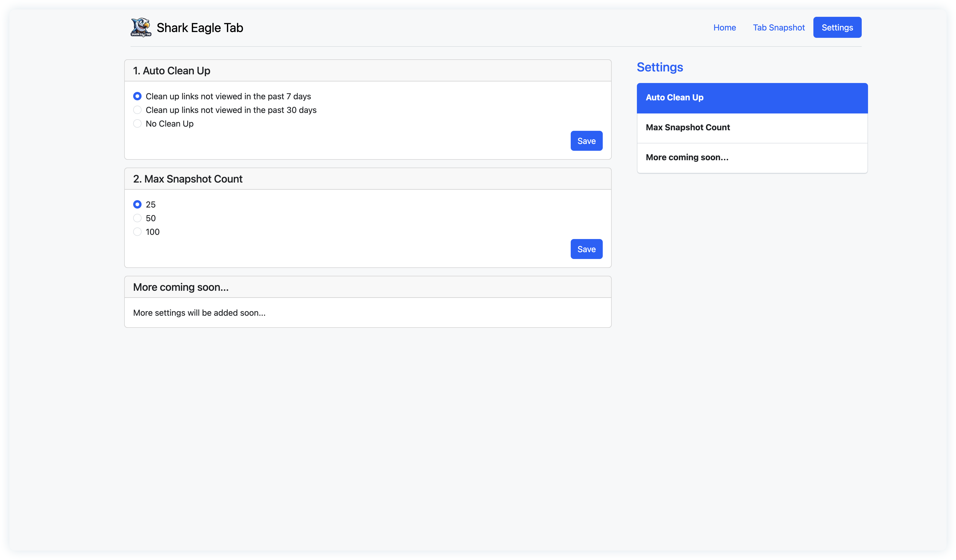The width and height of the screenshot is (956, 560).
Task: Click the 2. Max Snapshot Count header
Action: click(x=188, y=179)
